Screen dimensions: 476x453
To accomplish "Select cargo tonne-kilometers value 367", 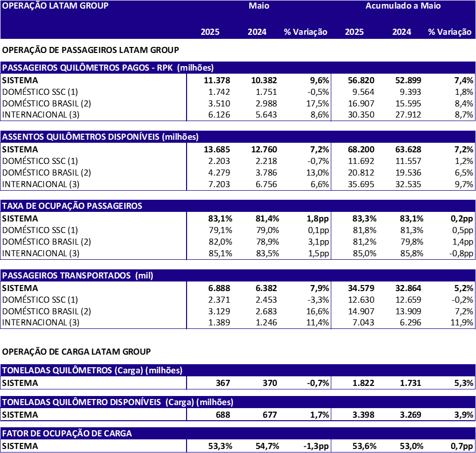I will 223,383.
